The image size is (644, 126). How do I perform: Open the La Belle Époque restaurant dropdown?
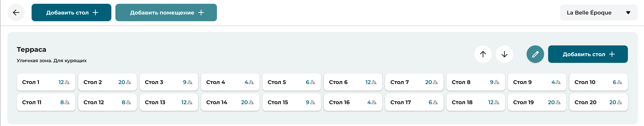pos(599,13)
